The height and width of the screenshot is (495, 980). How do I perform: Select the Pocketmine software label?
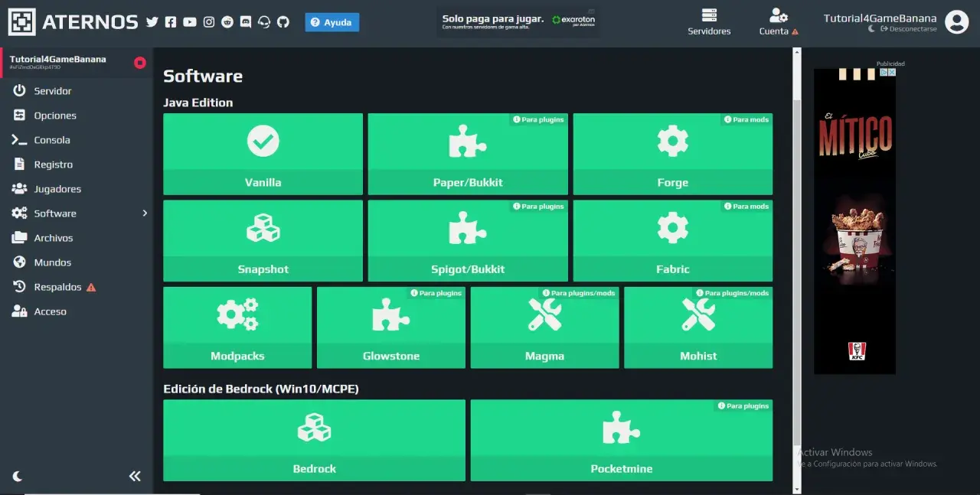pos(622,468)
